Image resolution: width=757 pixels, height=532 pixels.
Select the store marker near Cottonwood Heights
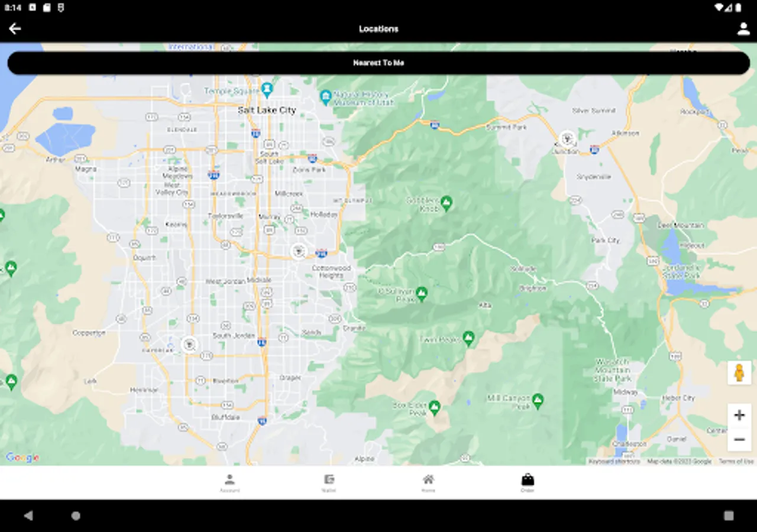coord(299,251)
